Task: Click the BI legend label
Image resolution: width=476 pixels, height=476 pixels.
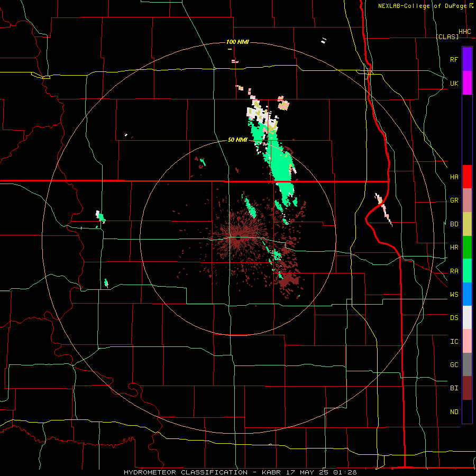Action: click(x=454, y=388)
